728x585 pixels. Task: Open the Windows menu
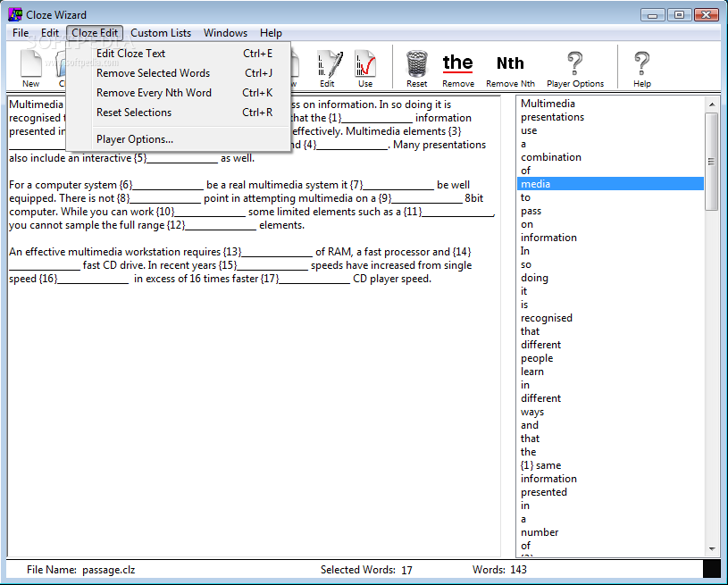225,33
